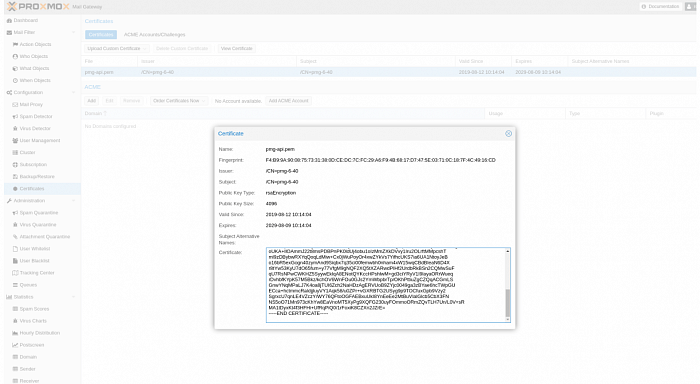Switch to the Certificates tab
700x384 pixels.
pyautogui.click(x=101, y=35)
